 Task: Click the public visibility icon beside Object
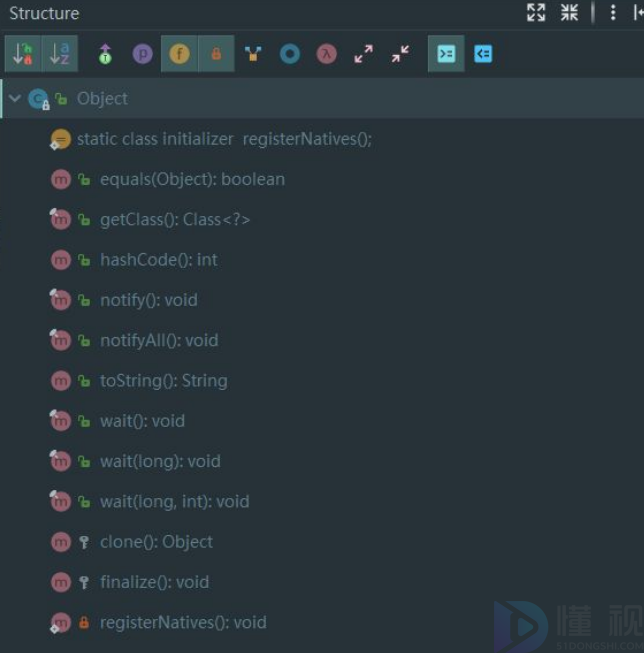tap(61, 99)
